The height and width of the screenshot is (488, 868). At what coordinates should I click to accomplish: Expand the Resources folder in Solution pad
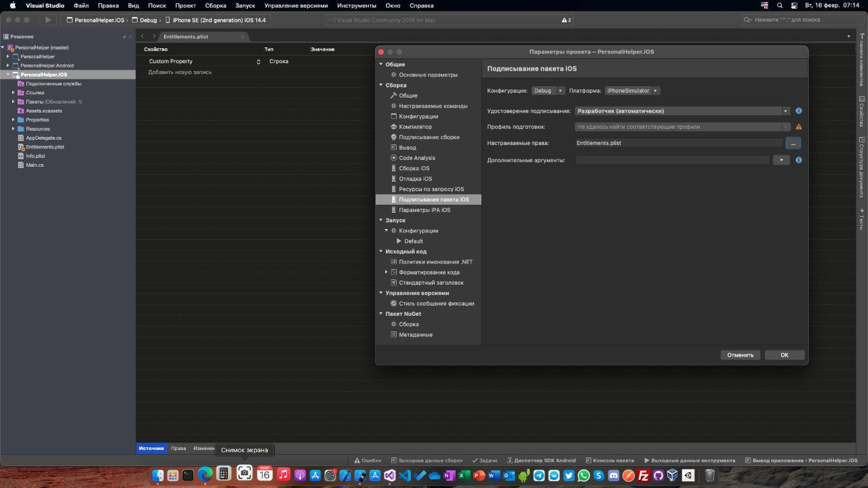(x=13, y=129)
